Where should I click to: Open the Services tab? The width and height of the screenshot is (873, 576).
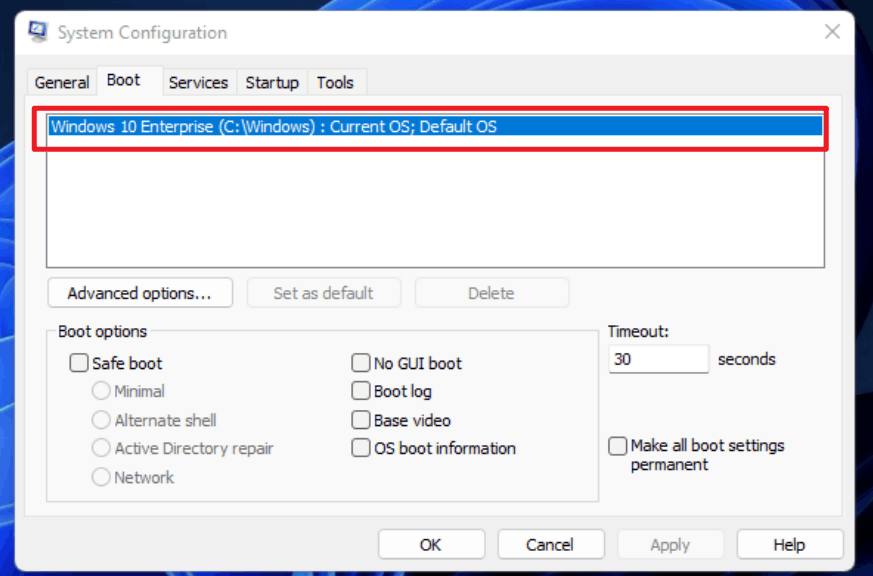pos(198,82)
